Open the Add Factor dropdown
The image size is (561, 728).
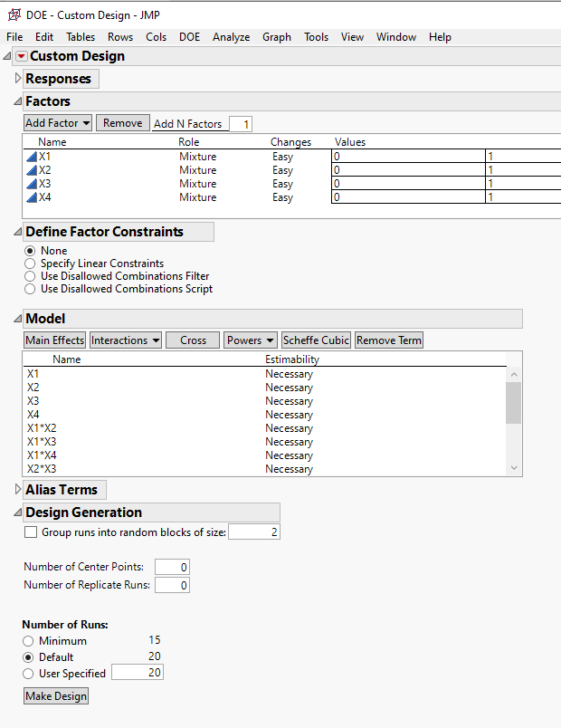click(57, 122)
